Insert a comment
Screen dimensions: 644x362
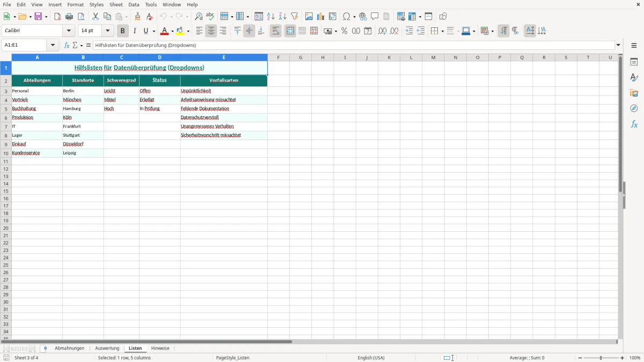click(375, 17)
